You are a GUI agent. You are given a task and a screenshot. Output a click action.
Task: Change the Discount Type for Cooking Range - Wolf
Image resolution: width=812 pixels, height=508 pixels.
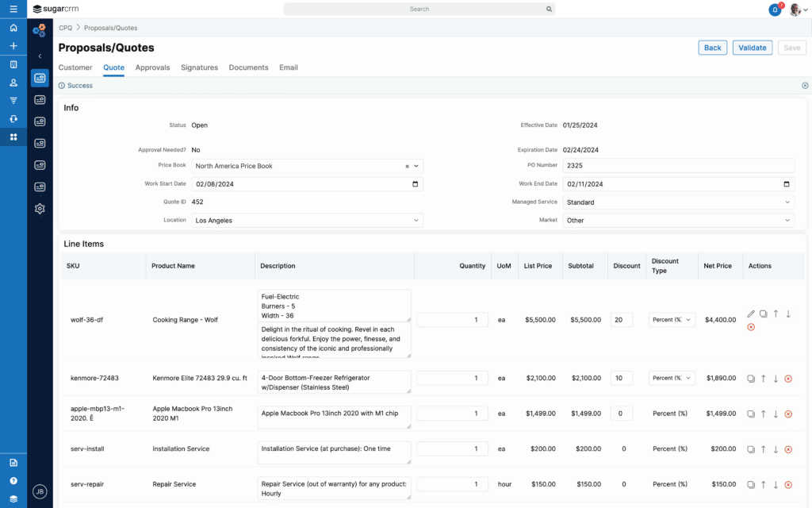point(672,320)
